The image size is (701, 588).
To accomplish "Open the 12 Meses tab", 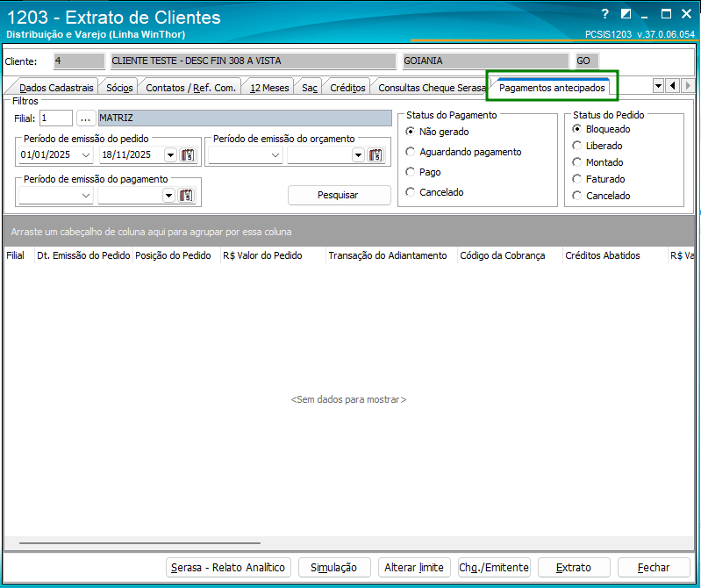I will click(269, 88).
